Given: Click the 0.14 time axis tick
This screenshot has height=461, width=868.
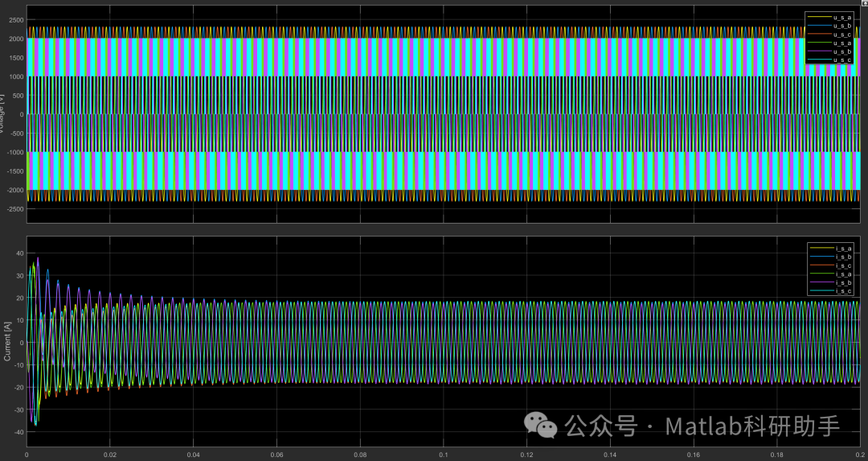Looking at the screenshot, I should point(610,455).
